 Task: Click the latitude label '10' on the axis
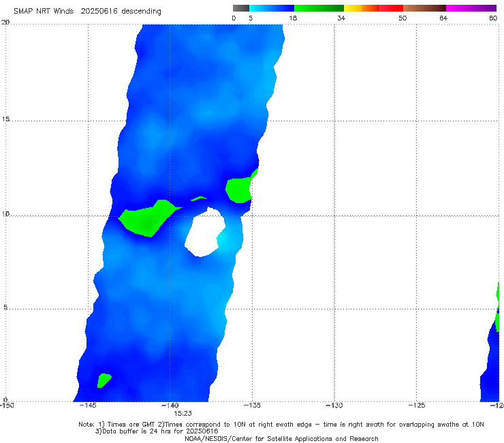[x=5, y=214]
